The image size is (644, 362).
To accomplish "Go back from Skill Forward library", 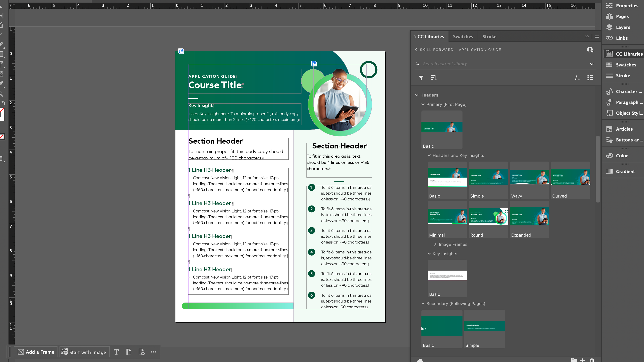I will click(416, 50).
